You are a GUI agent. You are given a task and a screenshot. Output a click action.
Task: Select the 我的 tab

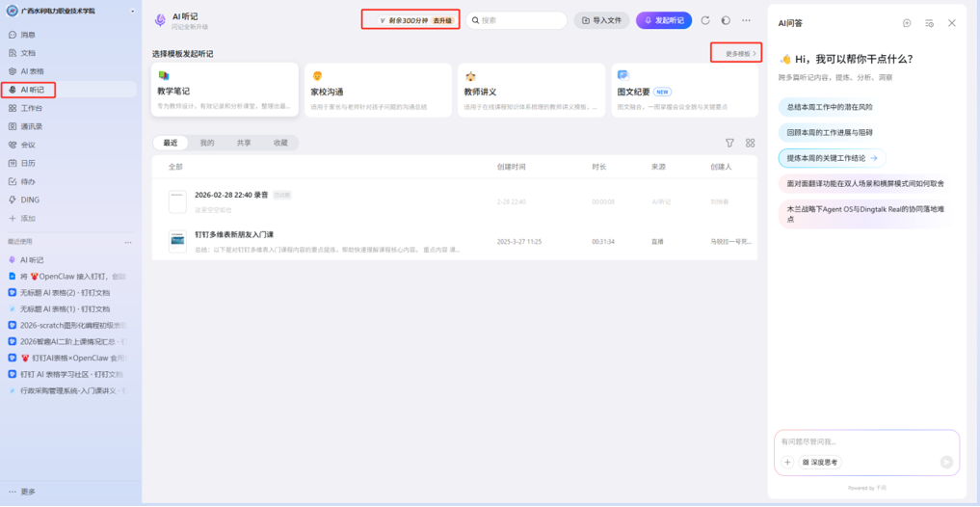click(x=207, y=143)
